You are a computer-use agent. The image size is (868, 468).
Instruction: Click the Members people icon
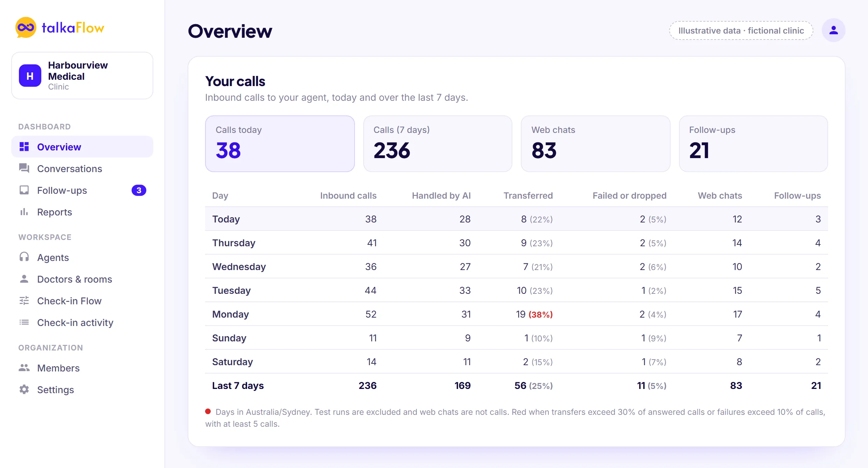click(24, 368)
